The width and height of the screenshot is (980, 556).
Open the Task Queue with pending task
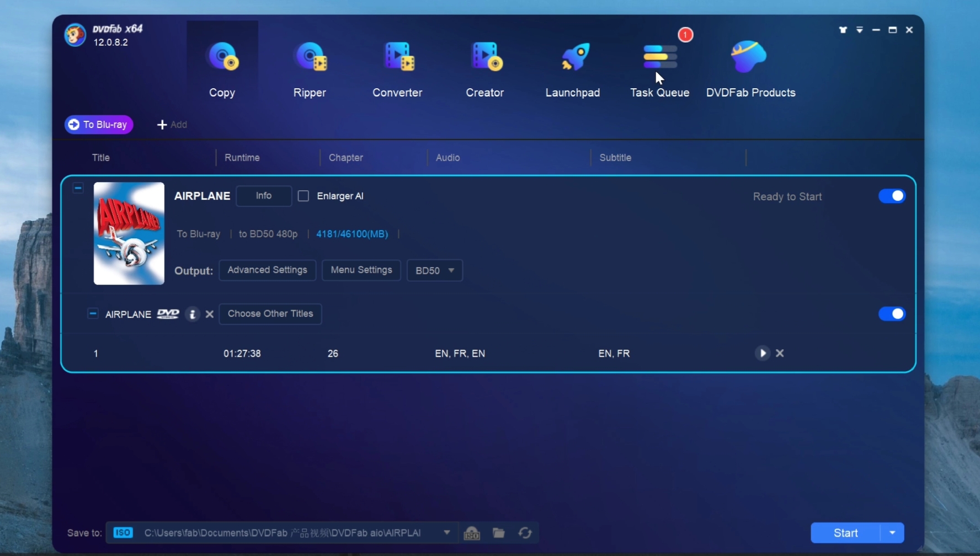coord(659,61)
